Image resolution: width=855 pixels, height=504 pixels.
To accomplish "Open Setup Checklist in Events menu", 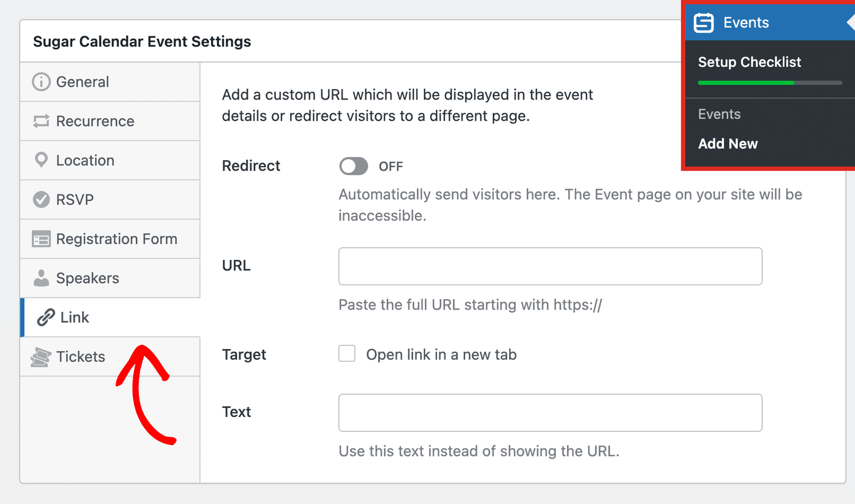I will coord(749,62).
